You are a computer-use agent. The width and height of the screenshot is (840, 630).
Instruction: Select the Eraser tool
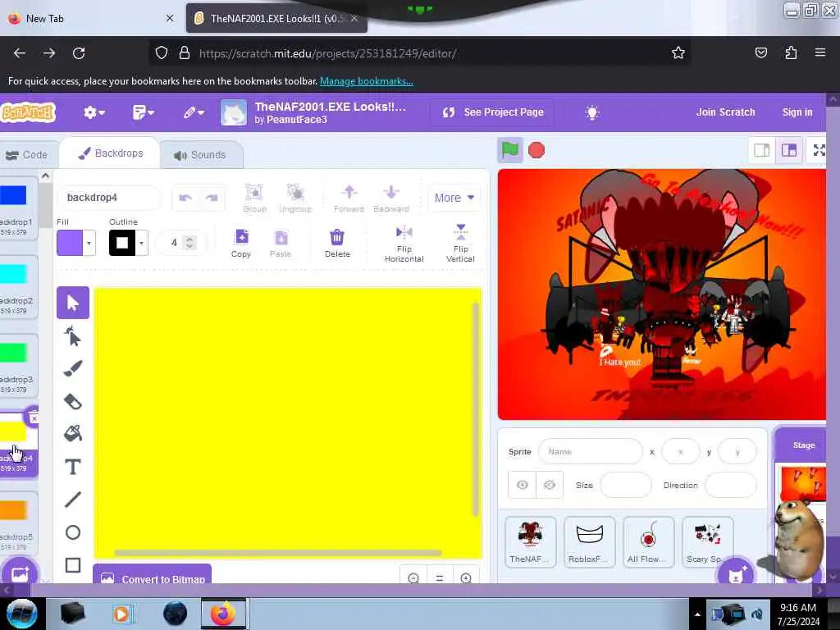coord(73,402)
